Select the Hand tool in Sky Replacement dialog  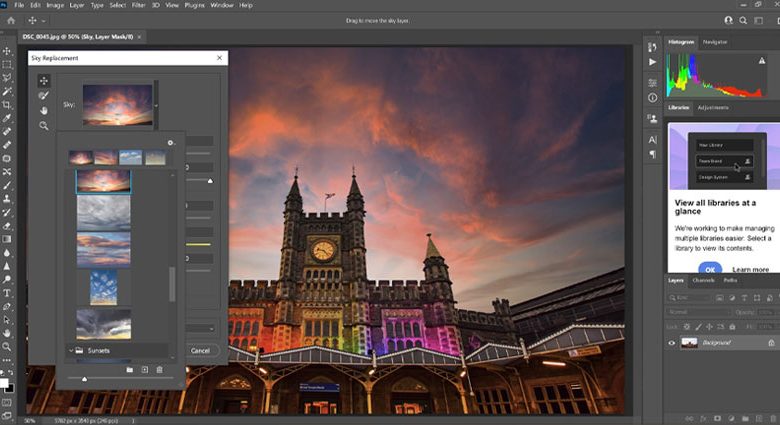(44, 110)
